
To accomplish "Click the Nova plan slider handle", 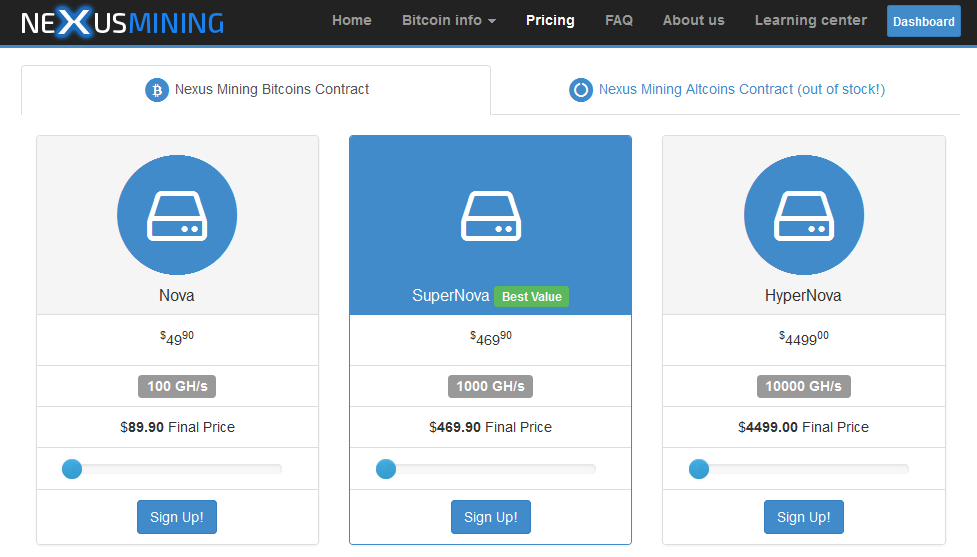I will (x=72, y=469).
